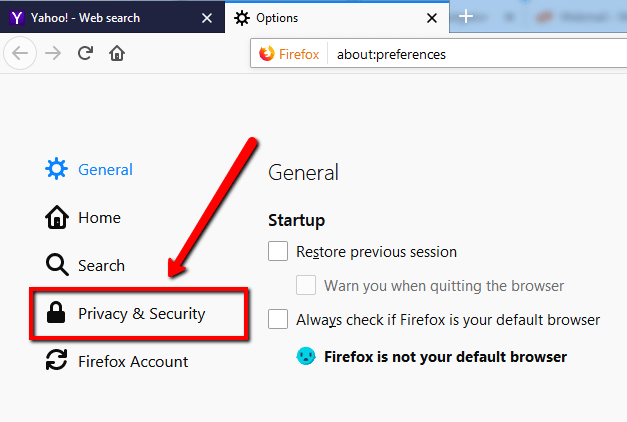
Task: Close the Options tab
Action: [432, 18]
